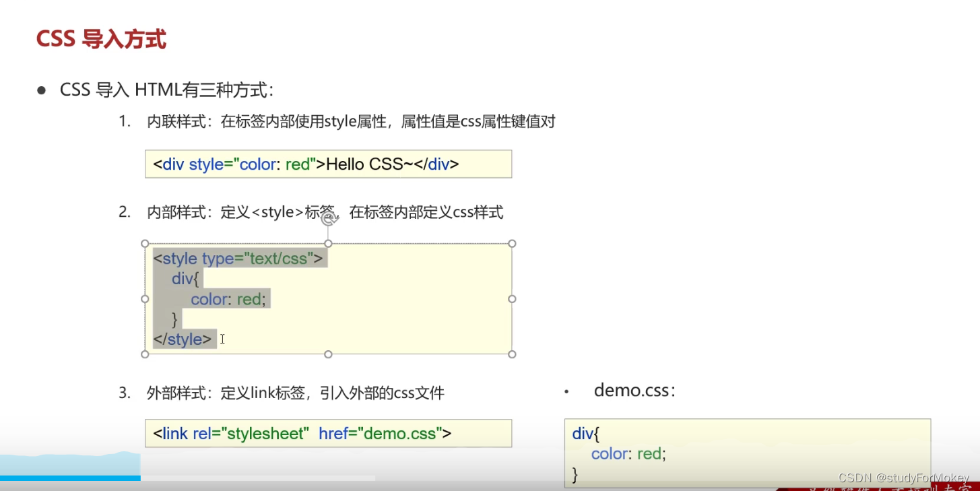Click the left-middle handle of the selected style box

[145, 298]
